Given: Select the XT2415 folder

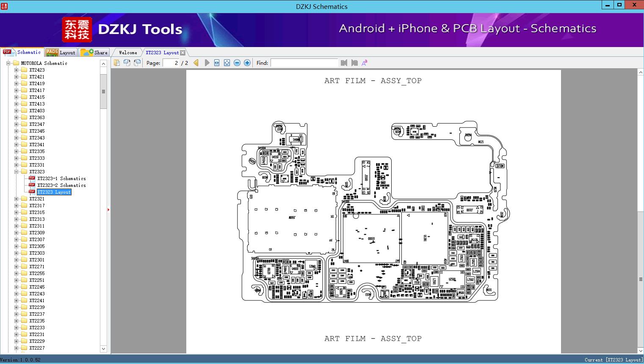Looking at the screenshot, I should coord(37,97).
